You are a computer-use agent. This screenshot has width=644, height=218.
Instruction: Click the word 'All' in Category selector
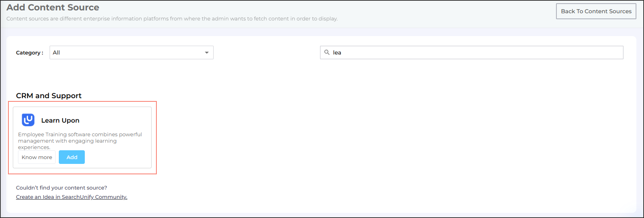56,52
